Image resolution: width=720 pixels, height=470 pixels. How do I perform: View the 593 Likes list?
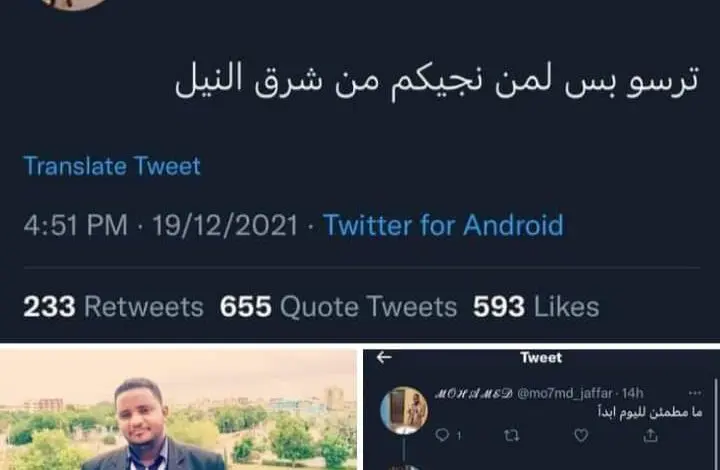point(536,307)
